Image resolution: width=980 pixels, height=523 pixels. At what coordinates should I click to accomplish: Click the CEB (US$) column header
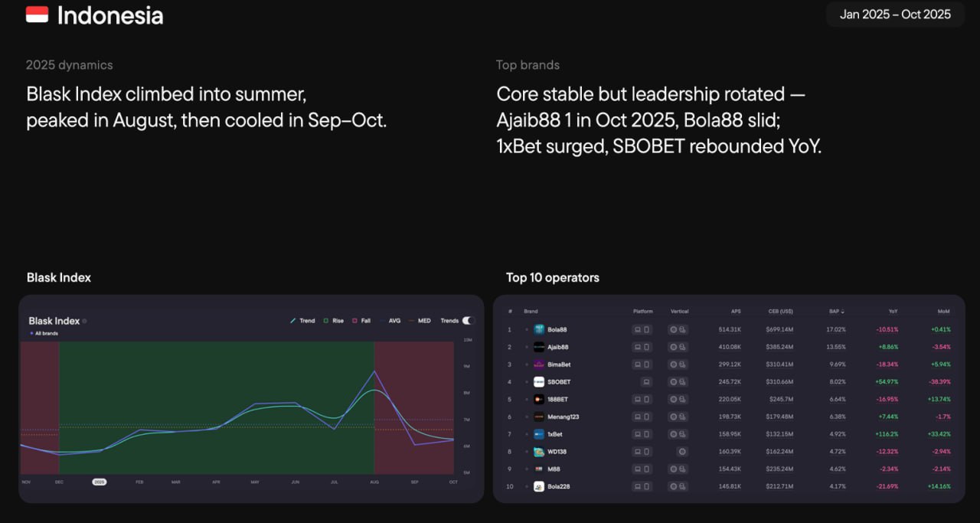coord(780,312)
